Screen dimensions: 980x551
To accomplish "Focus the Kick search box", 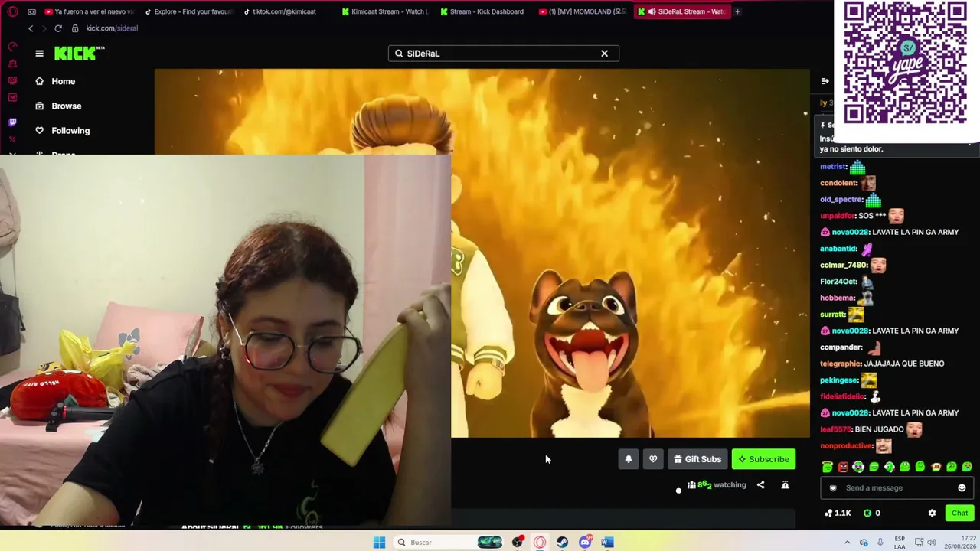I will (x=502, y=54).
